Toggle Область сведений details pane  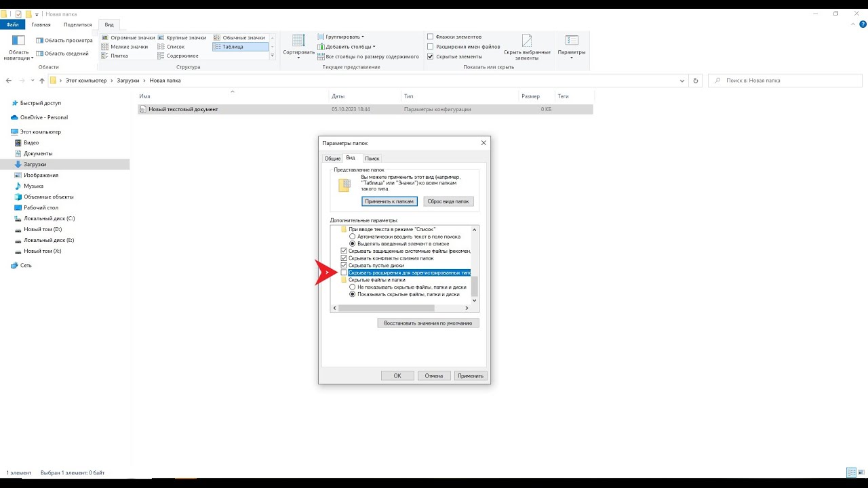[62, 54]
